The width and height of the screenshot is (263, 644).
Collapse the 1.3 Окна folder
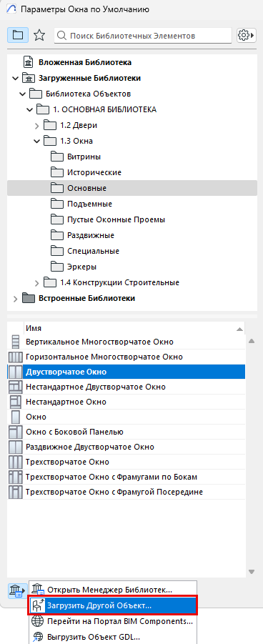36,142
